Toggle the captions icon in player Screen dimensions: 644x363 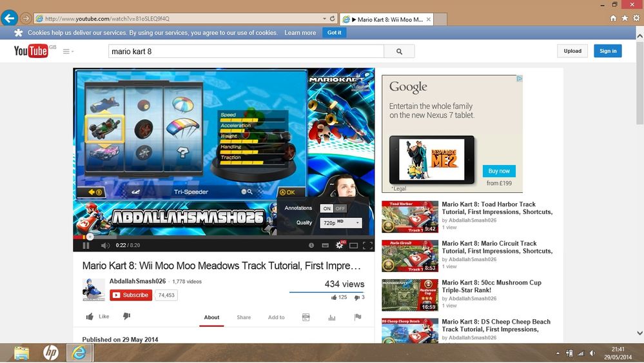(326, 245)
